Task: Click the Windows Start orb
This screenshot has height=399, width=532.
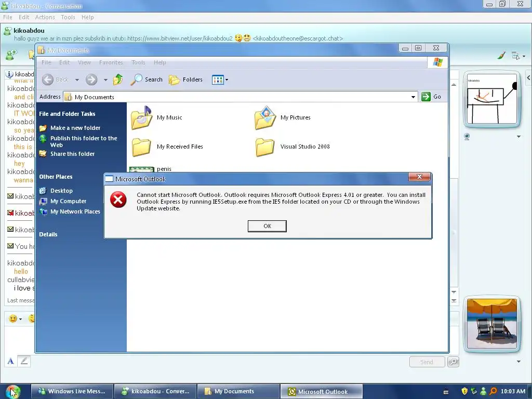Action: coord(13,392)
